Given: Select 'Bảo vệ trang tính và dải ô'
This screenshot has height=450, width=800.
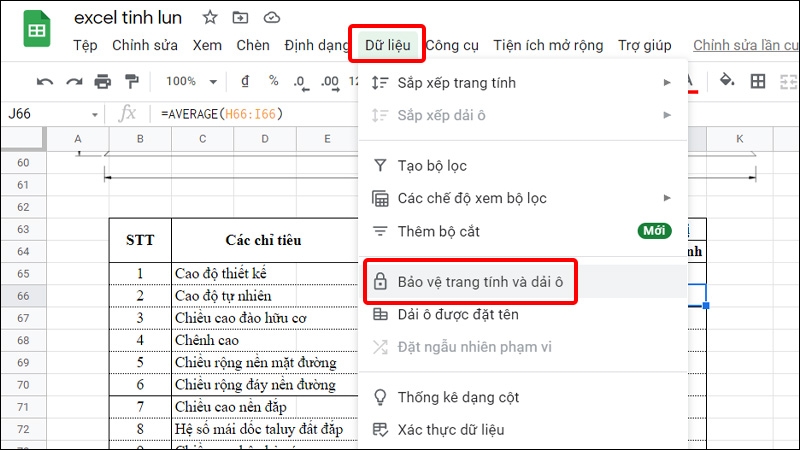Looking at the screenshot, I should pyautogui.click(x=522, y=282).
